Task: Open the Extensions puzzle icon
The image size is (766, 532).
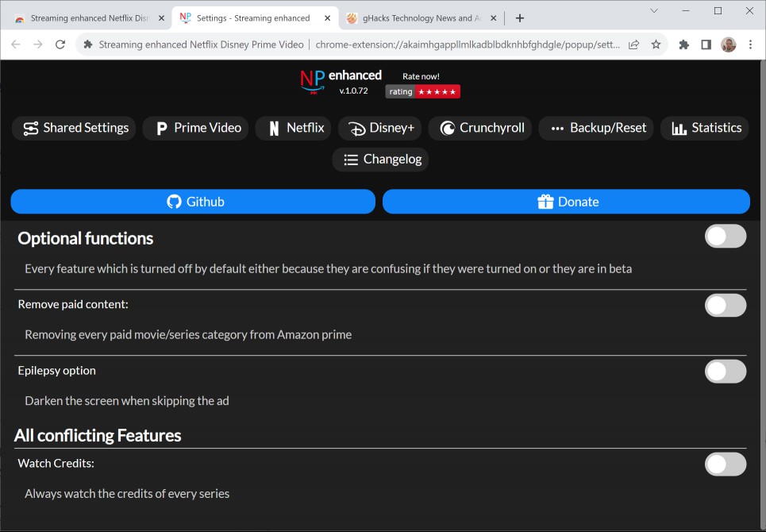Action: tap(684, 44)
